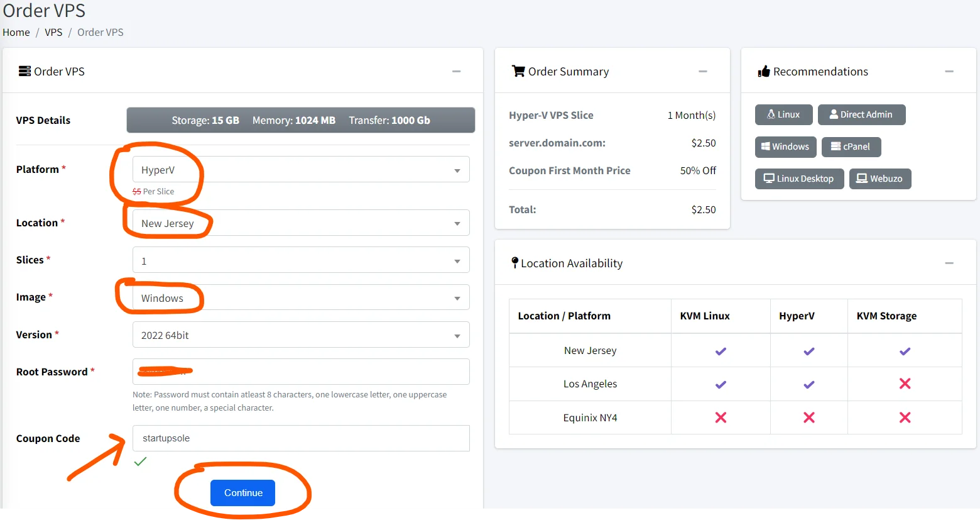Click the Linux recommendation button
The image size is (980, 520).
783,114
